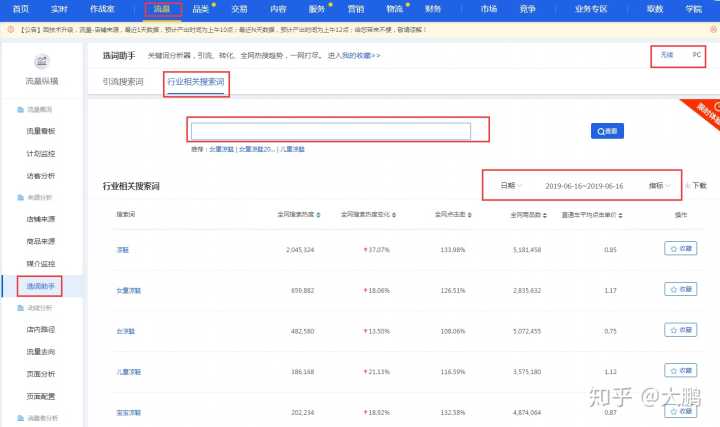
Task: Sort by 全网商品数 column arrows
Action: click(543, 214)
